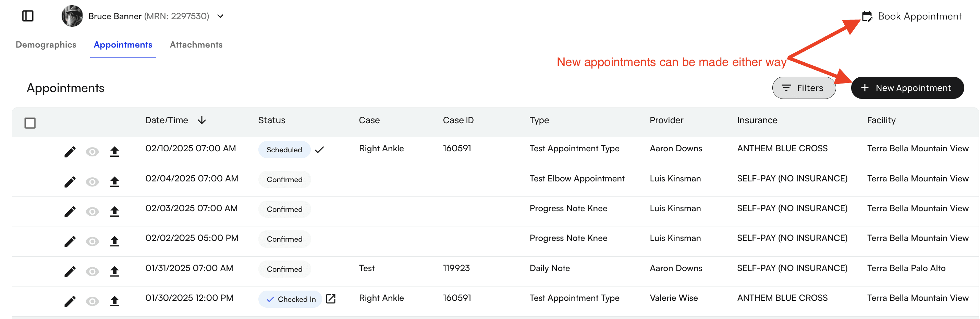Open the Filters dropdown
This screenshot has height=319, width=980.
[804, 88]
